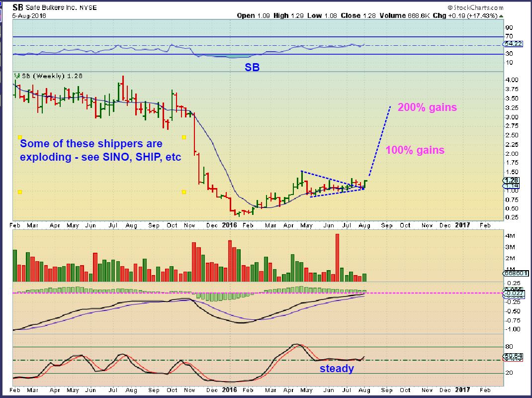The height and width of the screenshot is (398, 532).
Task: Click the 80 label on stochastic axis
Action: (509, 347)
